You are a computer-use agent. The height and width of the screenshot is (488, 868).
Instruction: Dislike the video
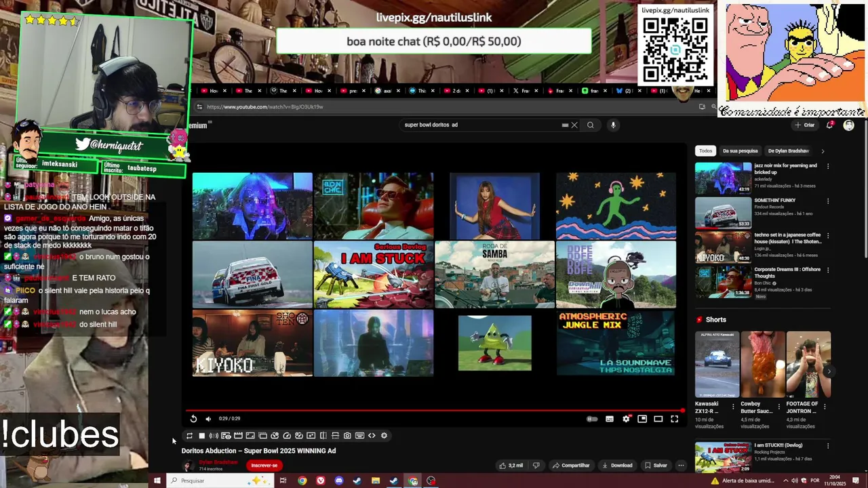[x=536, y=466]
